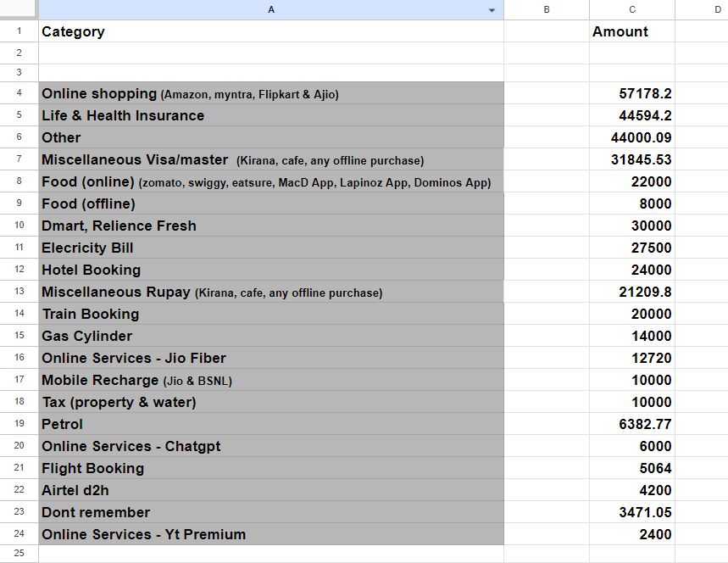
Task: Click the row 25 header number
Action: (19, 554)
